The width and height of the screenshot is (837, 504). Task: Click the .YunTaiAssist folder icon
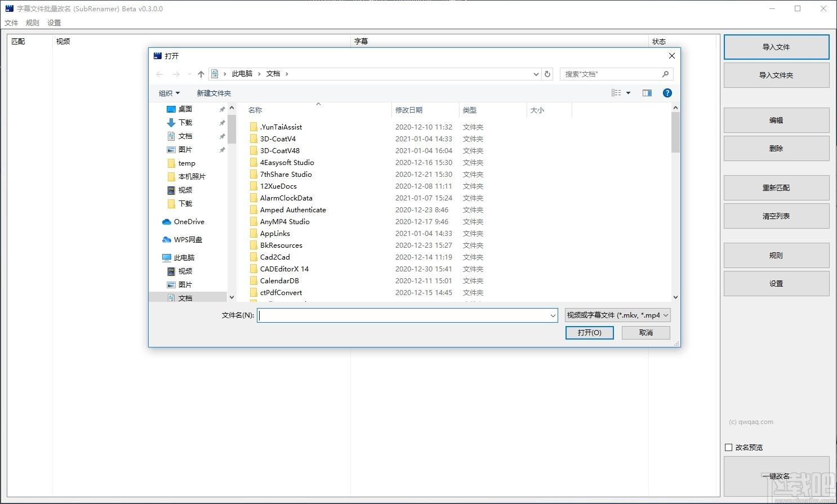point(253,127)
